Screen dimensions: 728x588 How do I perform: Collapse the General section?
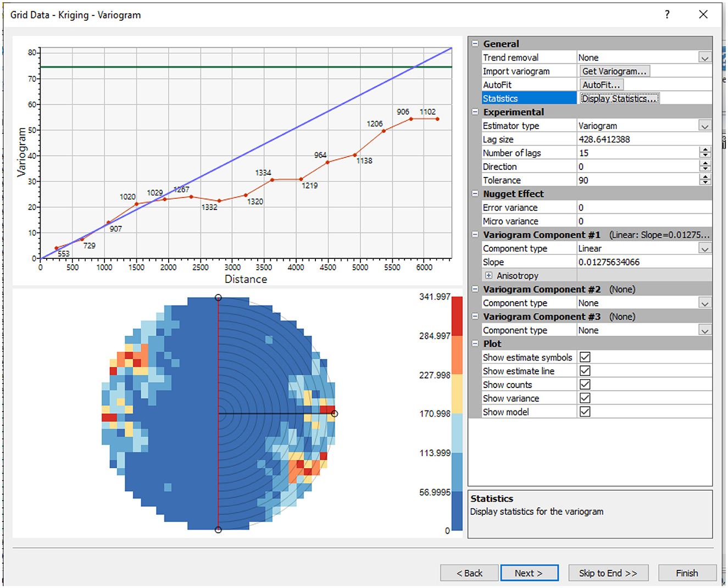[475, 43]
